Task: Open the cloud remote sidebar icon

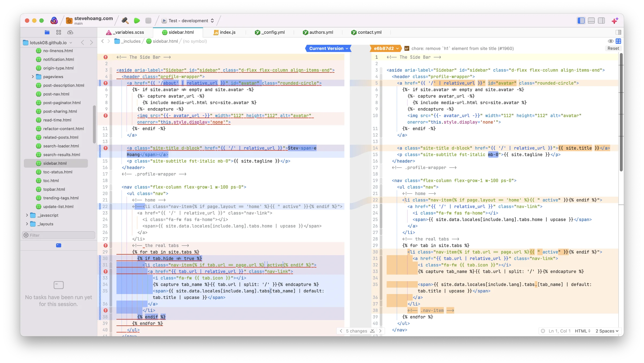Action: pos(70,32)
